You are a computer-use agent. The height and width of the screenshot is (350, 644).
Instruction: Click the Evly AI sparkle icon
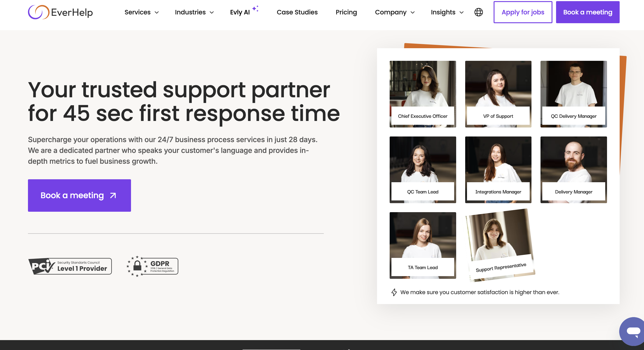pyautogui.click(x=255, y=9)
